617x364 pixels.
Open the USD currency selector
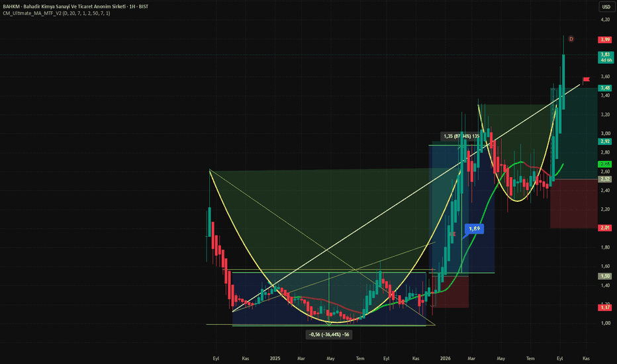click(606, 7)
